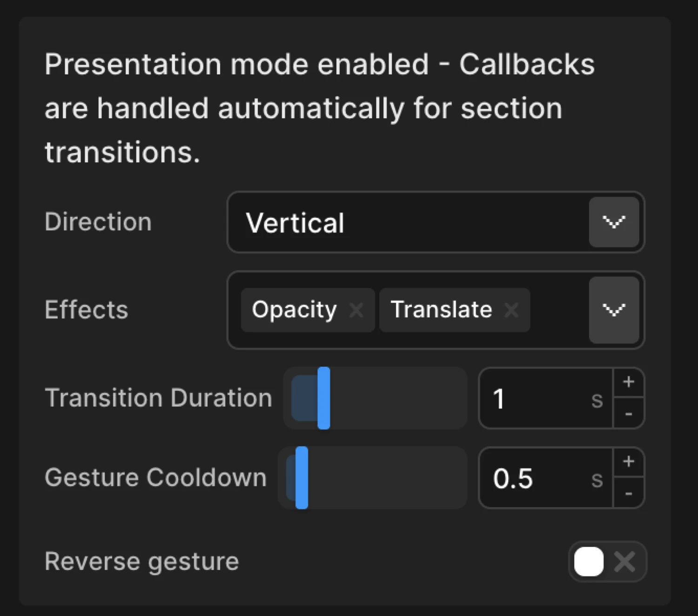
Task: Remove the Translate effect chip
Action: pos(511,310)
